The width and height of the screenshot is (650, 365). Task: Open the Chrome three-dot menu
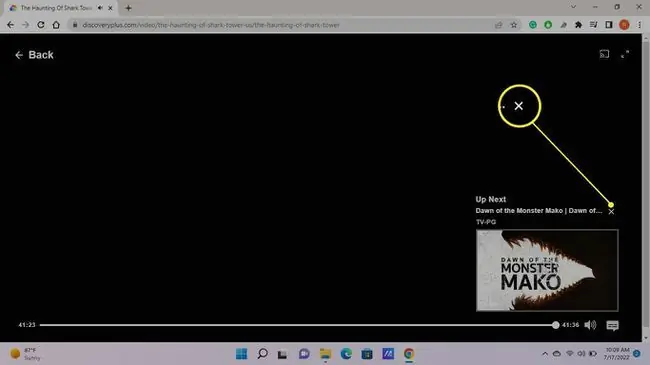[x=640, y=25]
